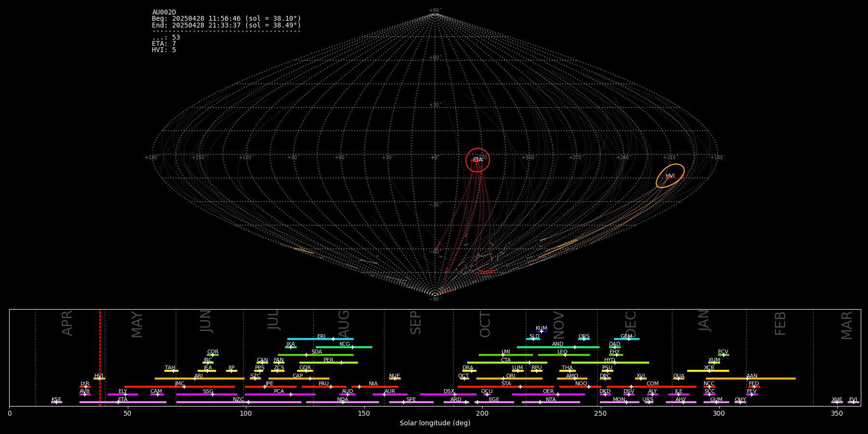Screen dimensions: 868x434
Task: Click the 'Solar longitude (deg)' axis title
Action: coord(435,423)
